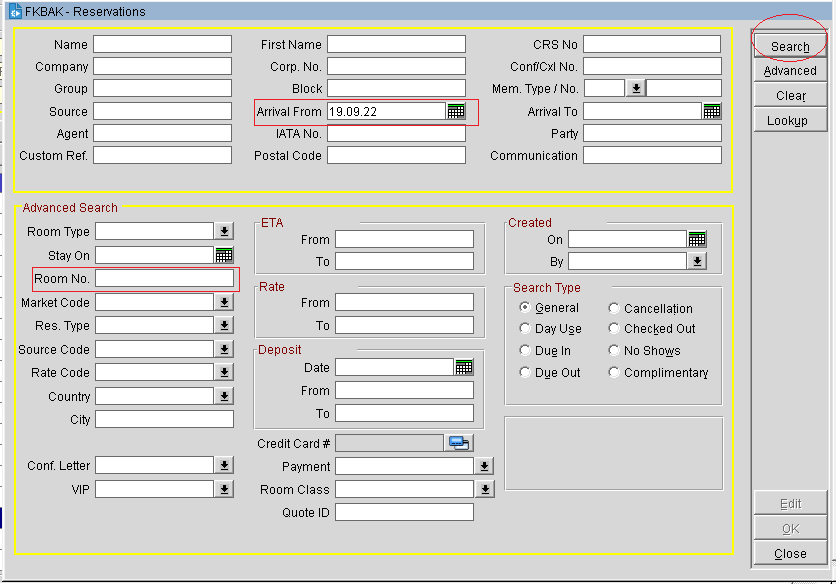The width and height of the screenshot is (836, 585).
Task: Expand the Market Code dropdown
Action: click(x=224, y=302)
